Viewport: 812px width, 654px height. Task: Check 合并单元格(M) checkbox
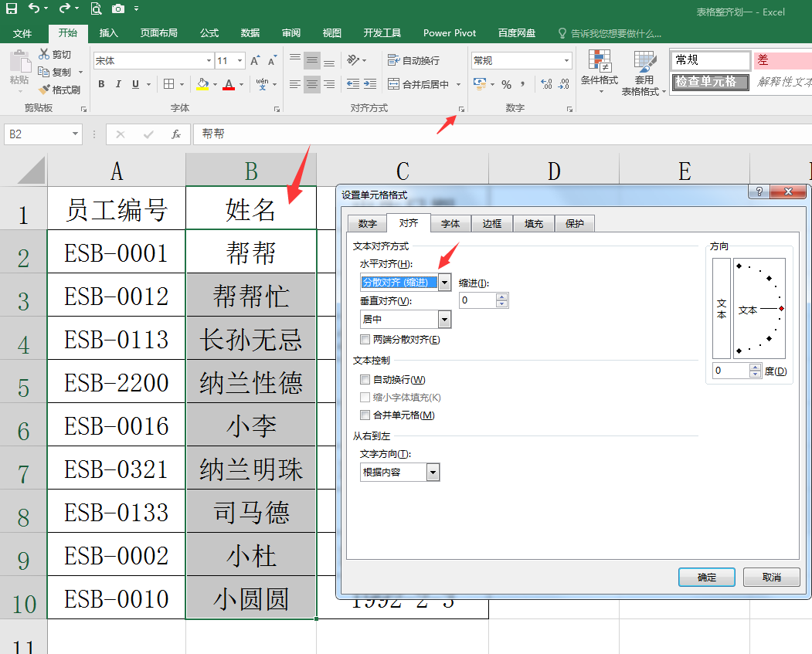pos(365,415)
